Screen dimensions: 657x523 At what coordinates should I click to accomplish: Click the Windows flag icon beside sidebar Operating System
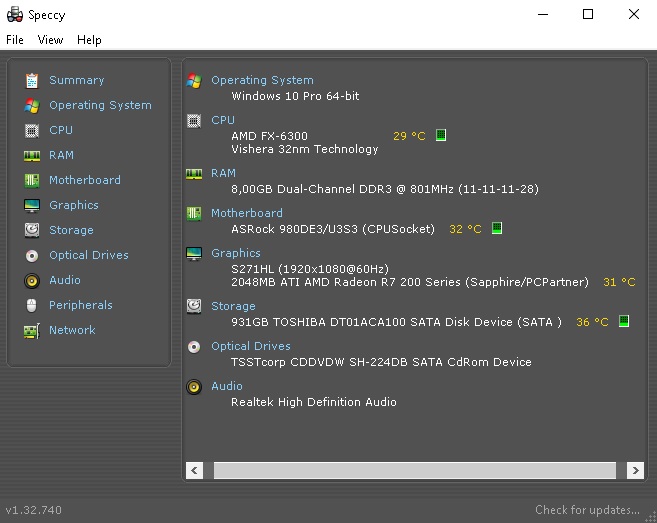[x=32, y=106]
